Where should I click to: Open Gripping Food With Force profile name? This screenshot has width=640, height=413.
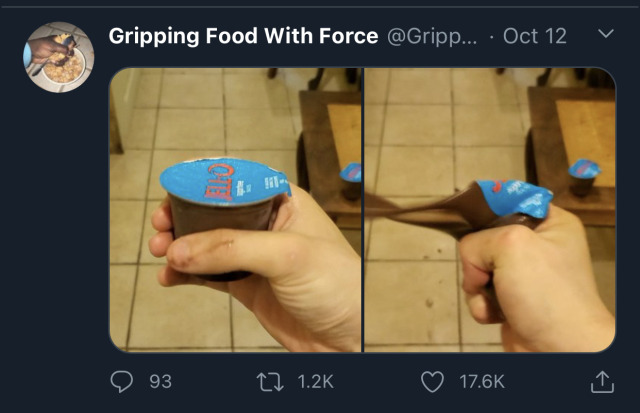click(243, 36)
